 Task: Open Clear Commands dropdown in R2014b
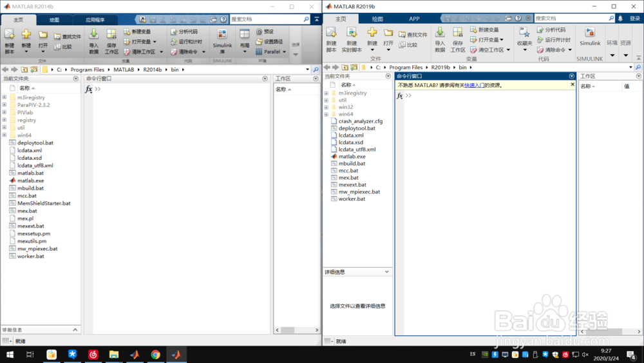click(204, 52)
